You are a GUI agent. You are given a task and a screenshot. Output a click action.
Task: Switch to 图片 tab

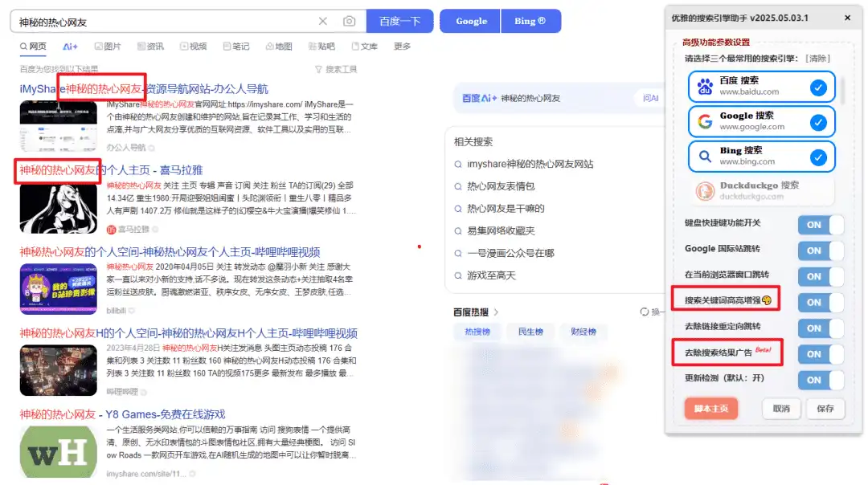click(x=108, y=47)
